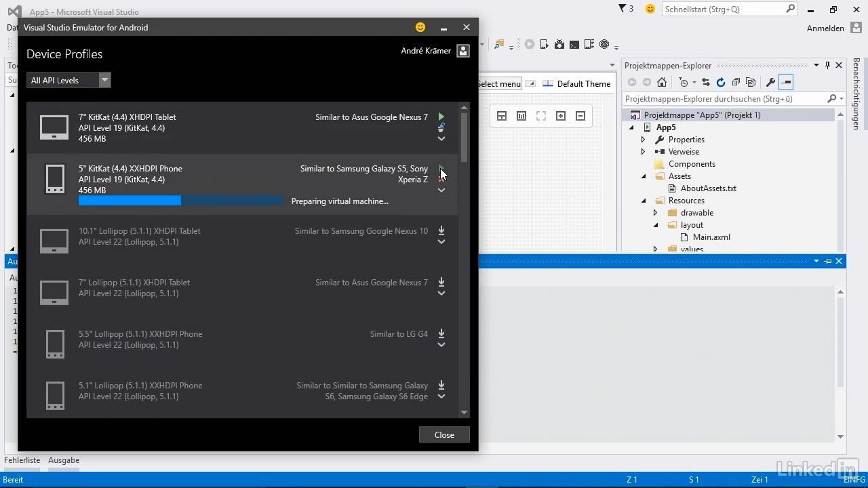
Task: Click the Android device download toolbar icon
Action: click(559, 45)
